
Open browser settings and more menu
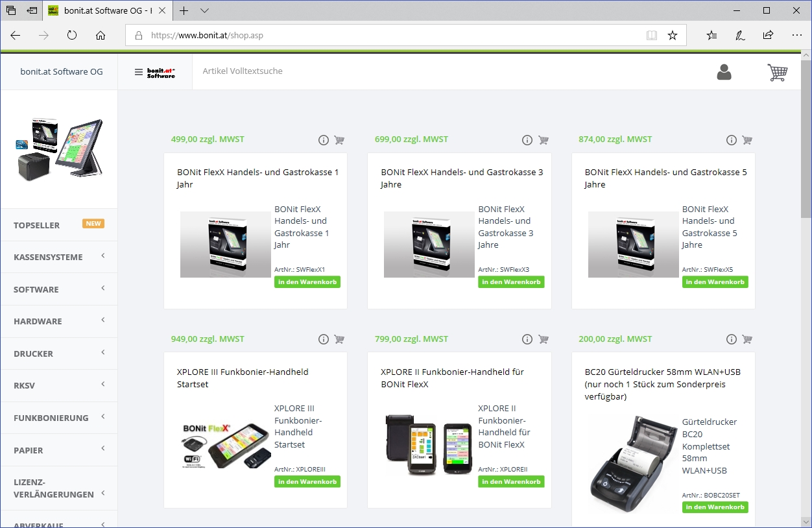tap(797, 36)
